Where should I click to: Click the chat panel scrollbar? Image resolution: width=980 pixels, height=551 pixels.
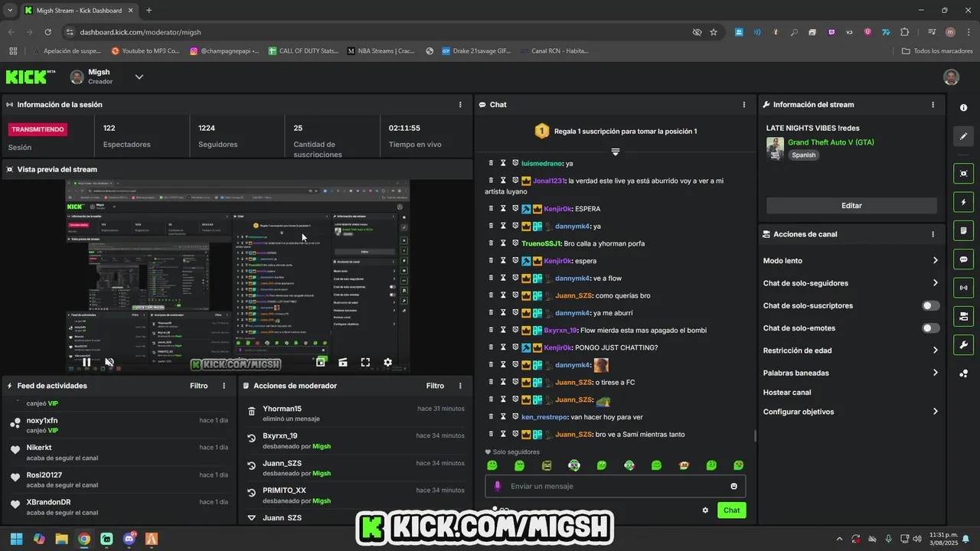point(755,436)
